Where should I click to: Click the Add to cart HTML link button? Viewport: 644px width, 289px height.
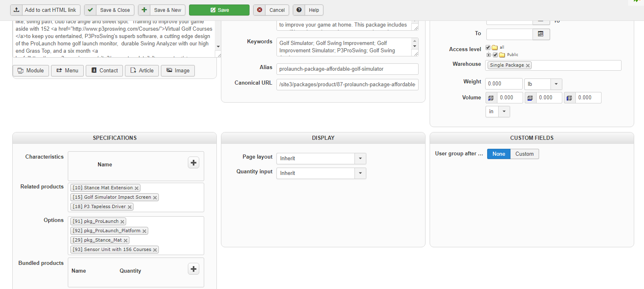[45, 10]
